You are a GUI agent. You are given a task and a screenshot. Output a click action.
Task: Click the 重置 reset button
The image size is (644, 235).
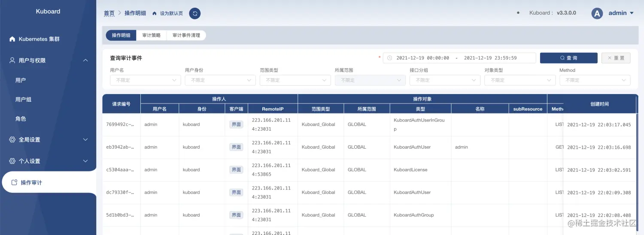tap(616, 58)
